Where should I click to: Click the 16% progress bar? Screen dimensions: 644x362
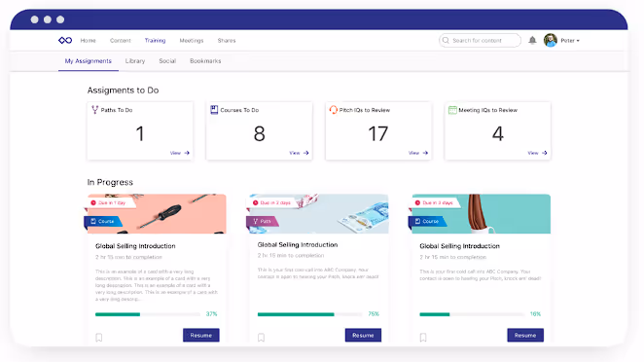coord(472,314)
